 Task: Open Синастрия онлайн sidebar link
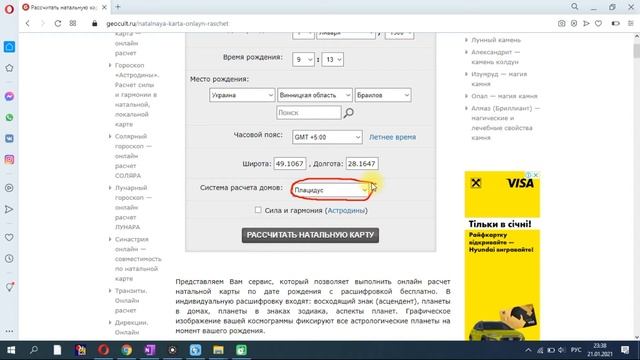pyautogui.click(x=138, y=259)
